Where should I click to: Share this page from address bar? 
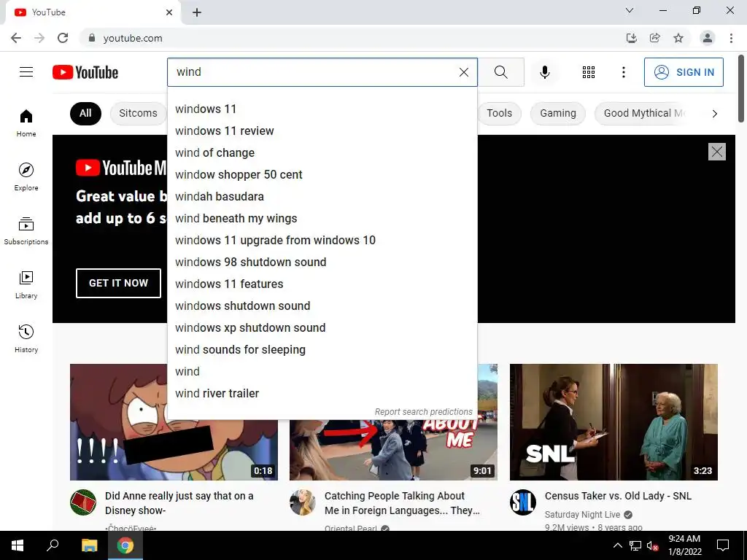(655, 38)
